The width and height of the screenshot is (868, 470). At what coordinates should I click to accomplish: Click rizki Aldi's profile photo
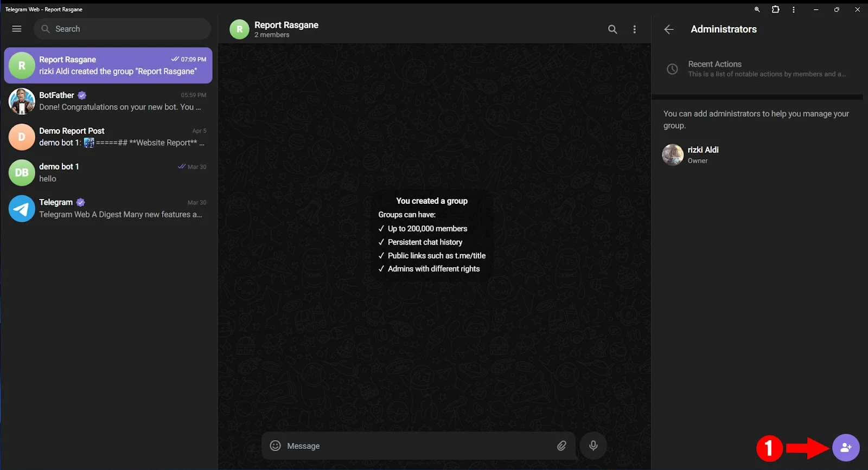[673, 155]
